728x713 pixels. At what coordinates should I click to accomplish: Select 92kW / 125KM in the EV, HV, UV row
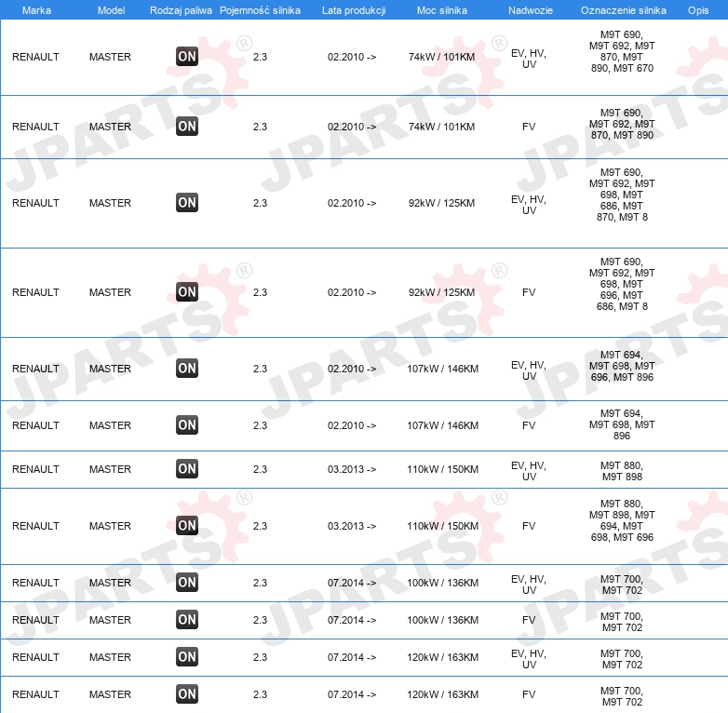[x=441, y=203]
